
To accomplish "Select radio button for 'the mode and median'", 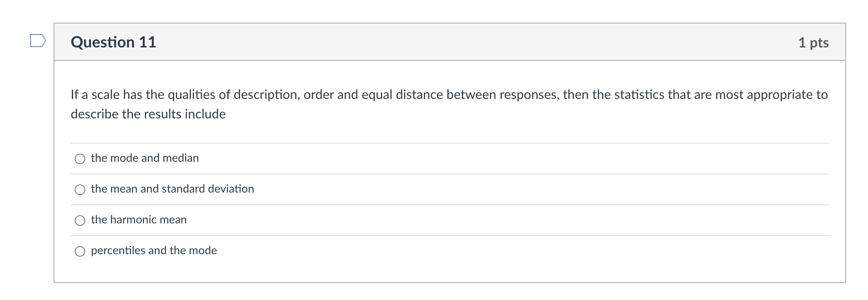I will point(80,159).
